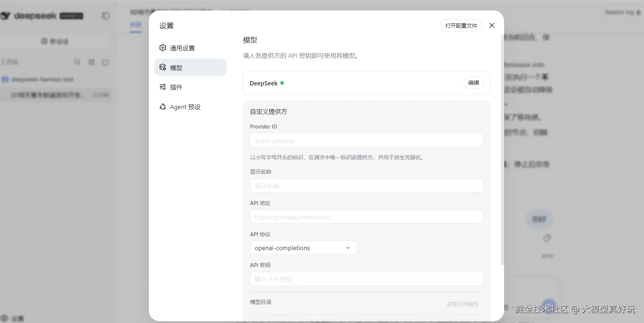This screenshot has height=323, width=644.
Task: Click the folder icon of deepseek-harness-test
Action: tap(5, 79)
